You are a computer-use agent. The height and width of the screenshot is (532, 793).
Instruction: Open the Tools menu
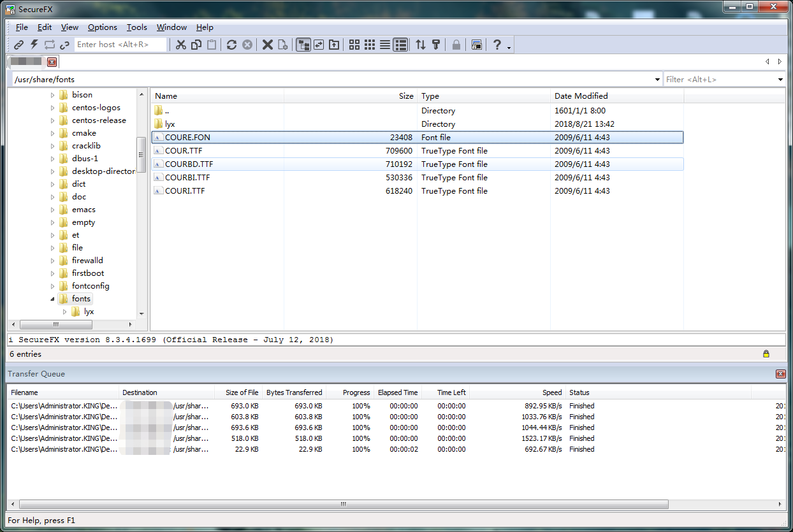click(x=136, y=27)
